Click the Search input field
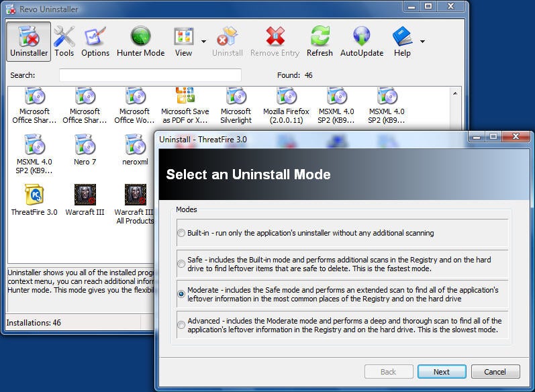The image size is (535, 392). 150,75
